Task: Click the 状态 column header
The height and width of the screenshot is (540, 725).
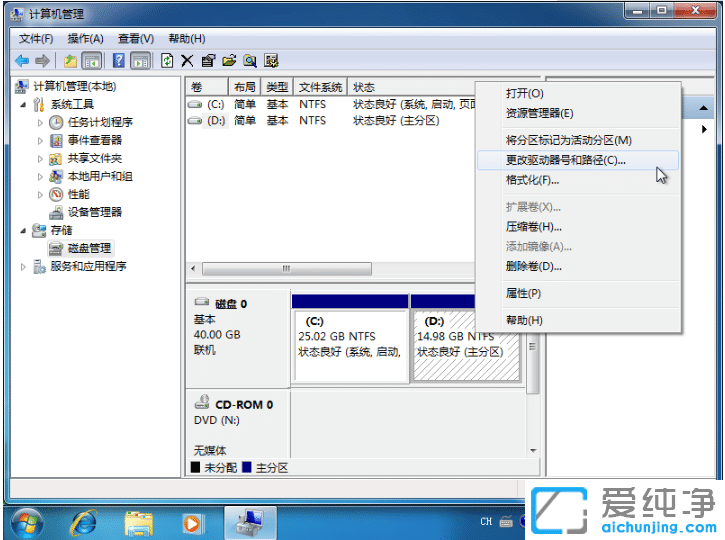Action: pyautogui.click(x=412, y=87)
